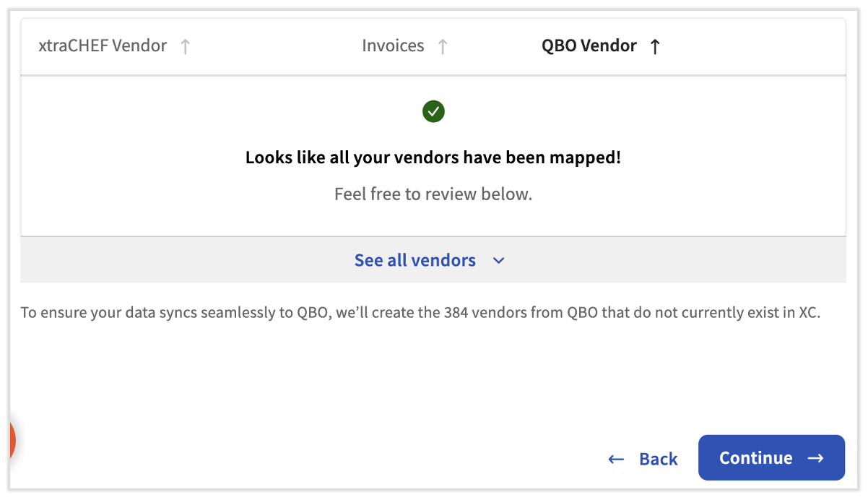Viewport: 868px width, 500px height.
Task: Click the all vendors mapped heading text
Action: tap(433, 158)
